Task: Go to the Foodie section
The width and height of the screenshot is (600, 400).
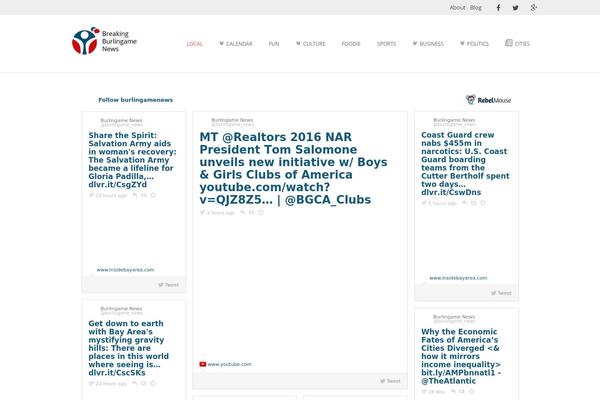Action: click(351, 44)
